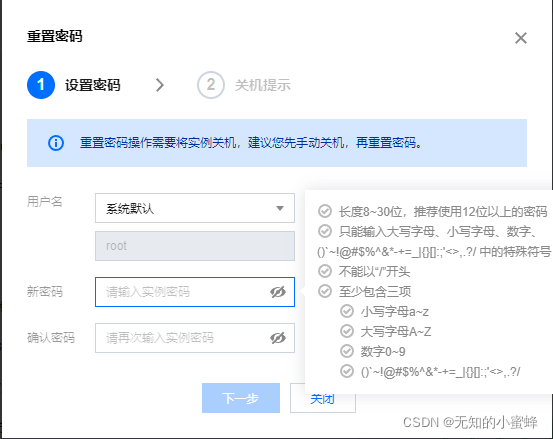Click the 不能以“/”开头 rule text
Image resolution: width=553 pixels, height=439 pixels.
point(374,272)
